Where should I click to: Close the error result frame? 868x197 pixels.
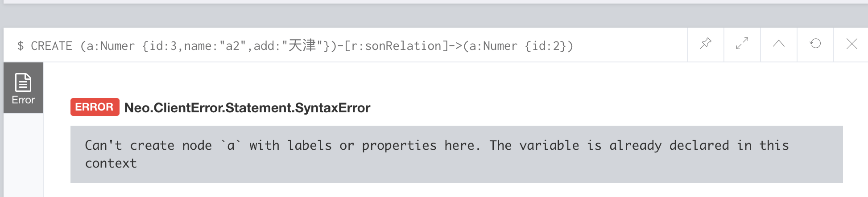[851, 44]
